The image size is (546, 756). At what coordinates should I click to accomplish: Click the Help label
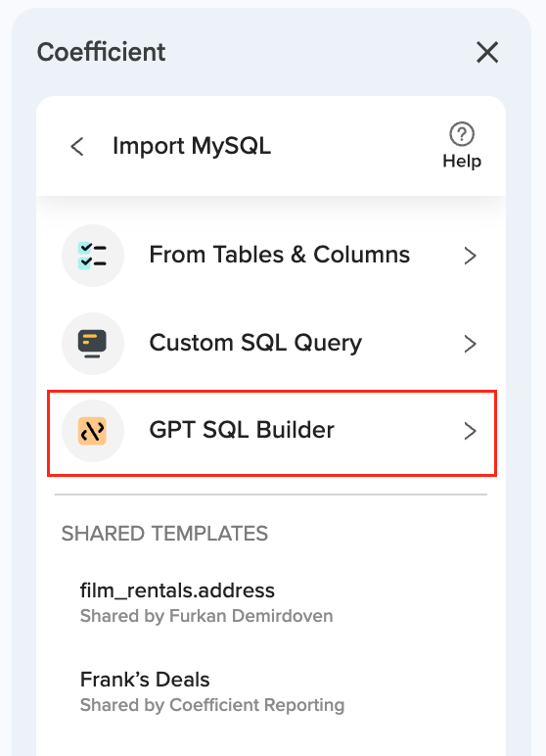pos(462,161)
